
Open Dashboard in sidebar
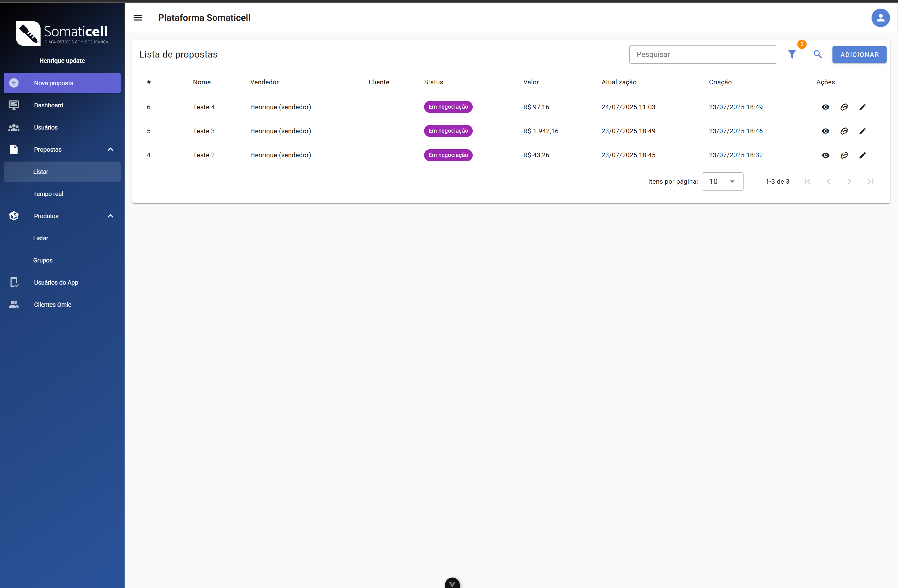pyautogui.click(x=62, y=105)
